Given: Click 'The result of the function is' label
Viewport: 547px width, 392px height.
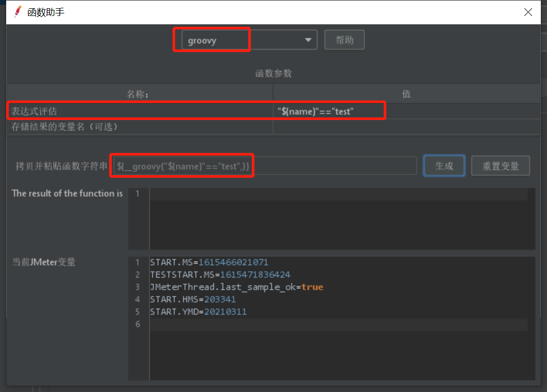Looking at the screenshot, I should (x=67, y=193).
